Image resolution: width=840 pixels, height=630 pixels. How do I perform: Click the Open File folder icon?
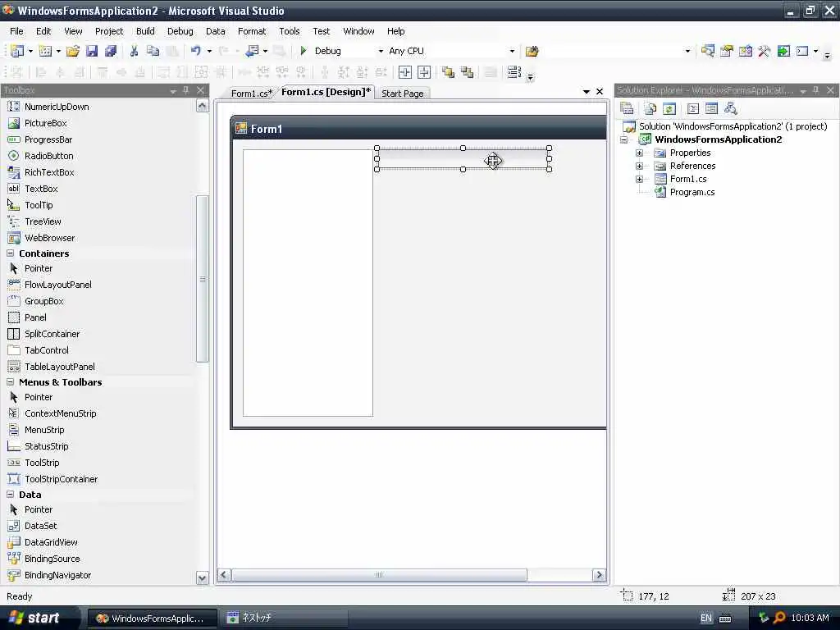click(72, 51)
